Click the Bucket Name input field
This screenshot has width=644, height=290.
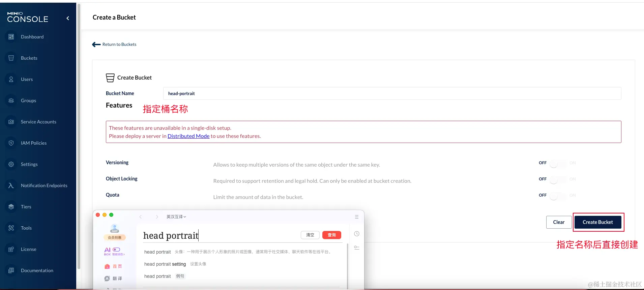click(x=392, y=93)
